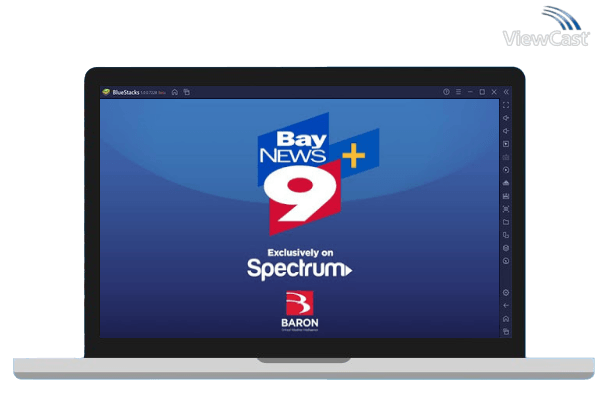Close the BlueStacks window

[x=494, y=92]
